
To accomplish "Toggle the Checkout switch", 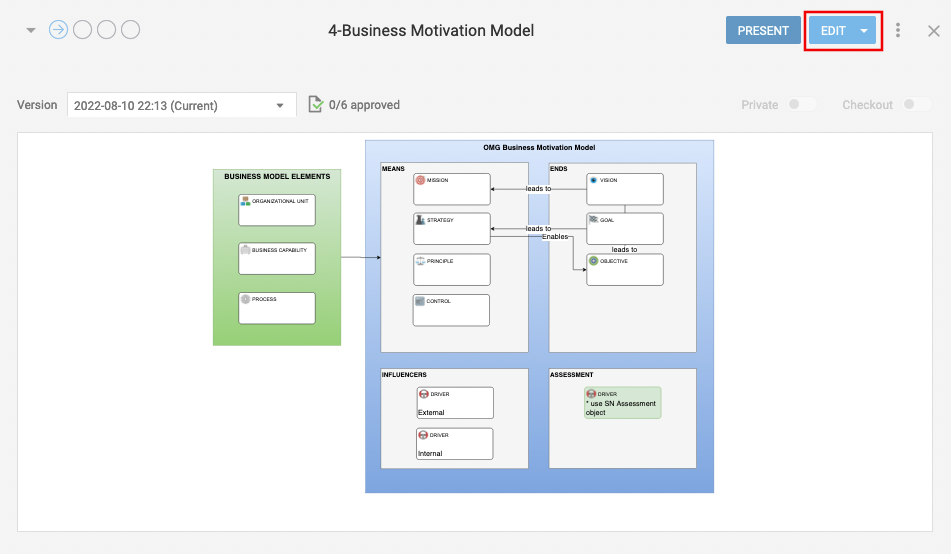I will pyautogui.click(x=916, y=104).
